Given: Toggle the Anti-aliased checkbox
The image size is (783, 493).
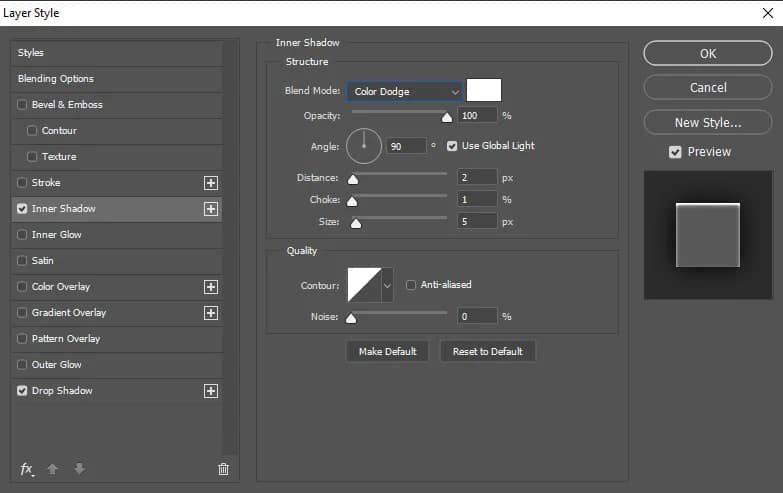Looking at the screenshot, I should (x=410, y=285).
